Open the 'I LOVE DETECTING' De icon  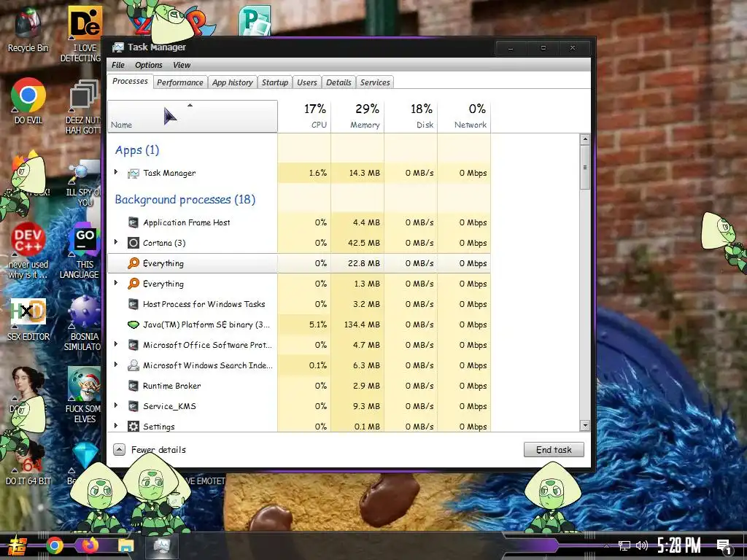point(84,34)
